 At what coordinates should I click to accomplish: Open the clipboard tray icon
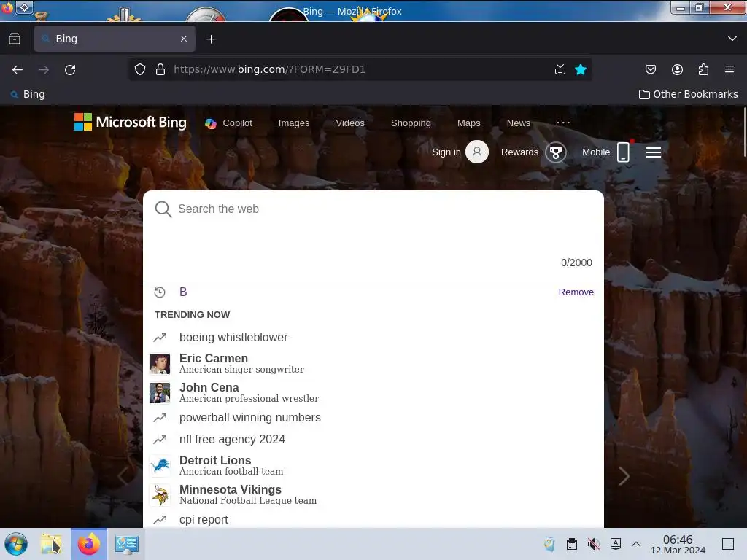[572, 544]
